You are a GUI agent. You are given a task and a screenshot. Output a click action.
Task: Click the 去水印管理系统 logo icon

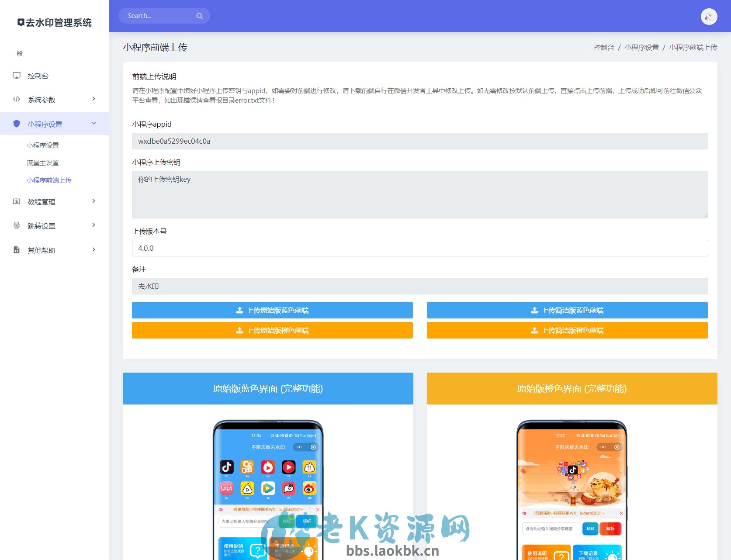click(x=21, y=22)
